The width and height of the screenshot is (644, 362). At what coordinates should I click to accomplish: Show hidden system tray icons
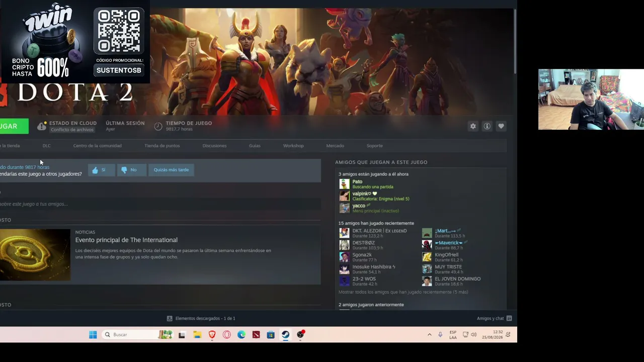pyautogui.click(x=429, y=335)
